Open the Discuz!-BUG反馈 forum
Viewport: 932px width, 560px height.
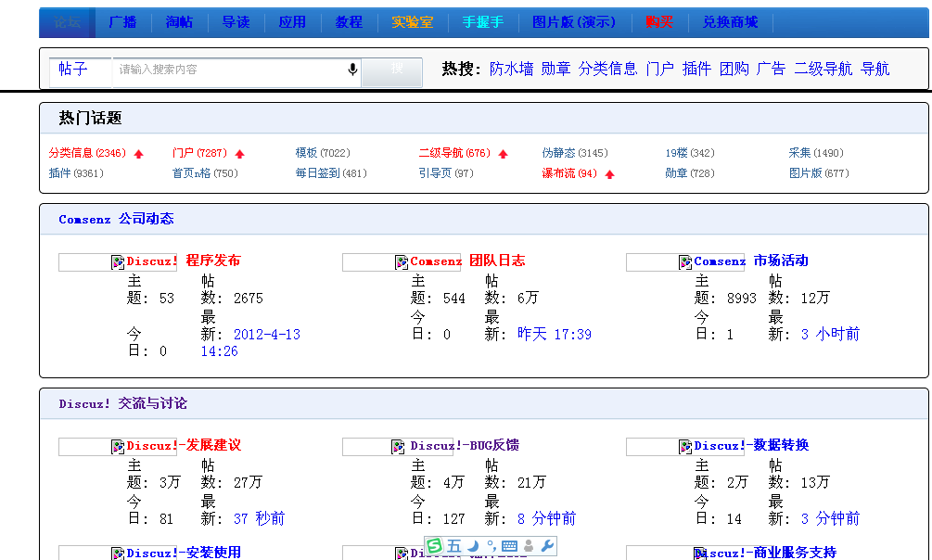pyautogui.click(x=465, y=445)
